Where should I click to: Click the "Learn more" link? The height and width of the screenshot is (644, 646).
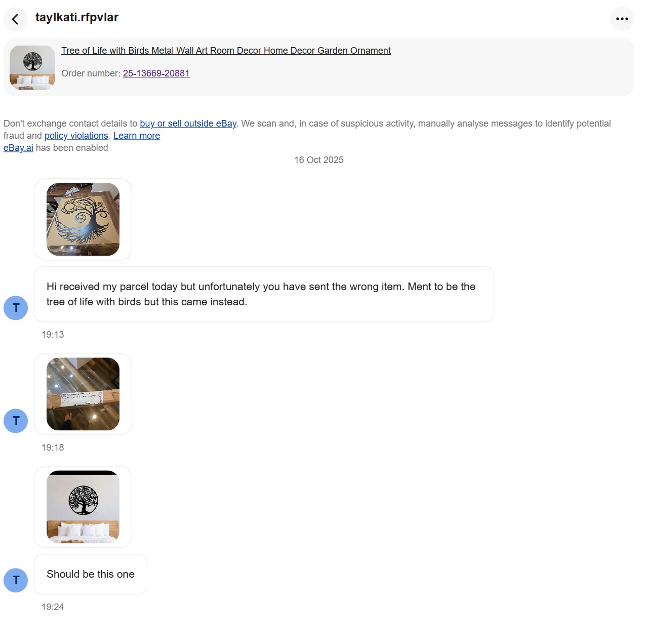137,136
